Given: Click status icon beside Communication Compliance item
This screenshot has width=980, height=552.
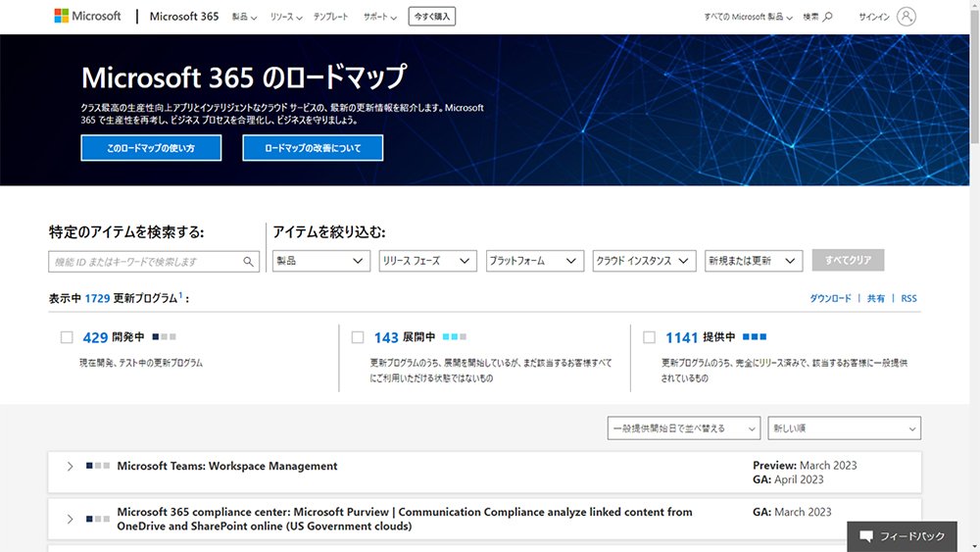Looking at the screenshot, I should click(x=97, y=519).
